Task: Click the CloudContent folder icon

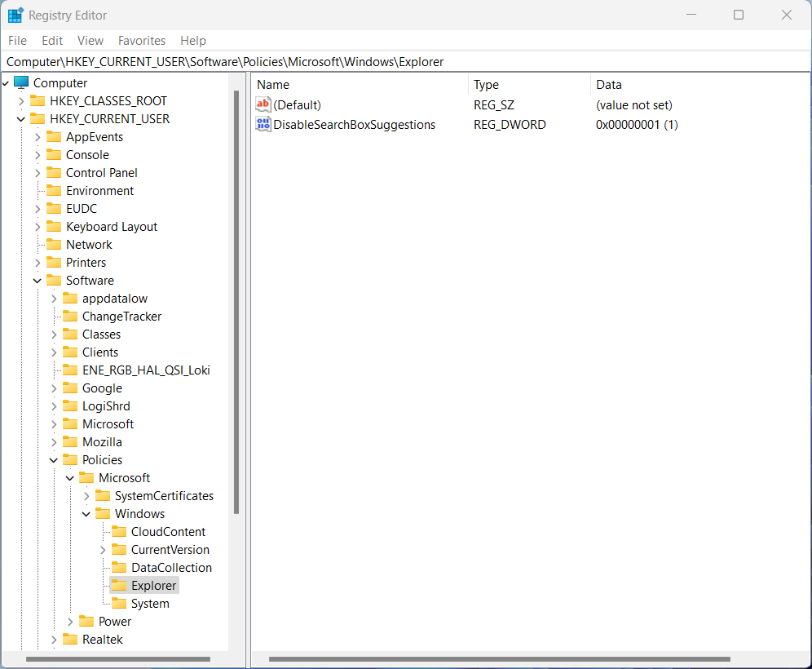Action: pyautogui.click(x=119, y=532)
